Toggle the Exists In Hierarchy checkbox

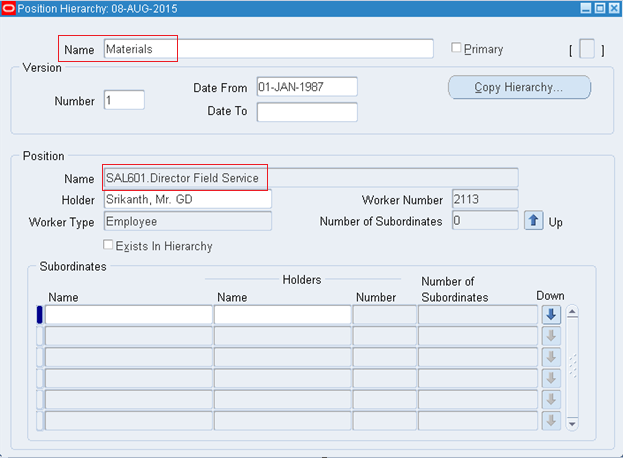pyautogui.click(x=110, y=246)
